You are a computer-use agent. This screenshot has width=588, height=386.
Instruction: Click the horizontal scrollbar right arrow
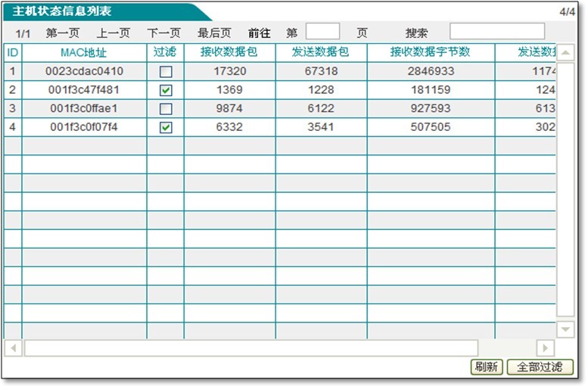point(545,347)
